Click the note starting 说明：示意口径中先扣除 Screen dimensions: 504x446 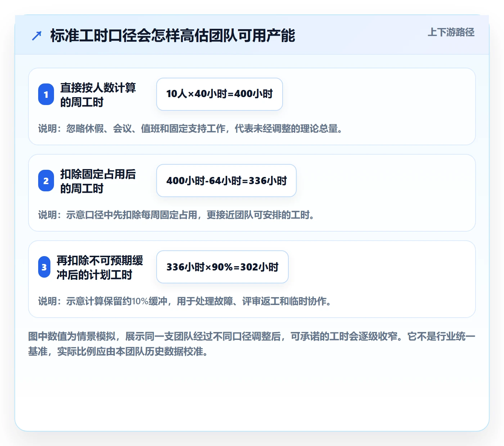coord(176,215)
